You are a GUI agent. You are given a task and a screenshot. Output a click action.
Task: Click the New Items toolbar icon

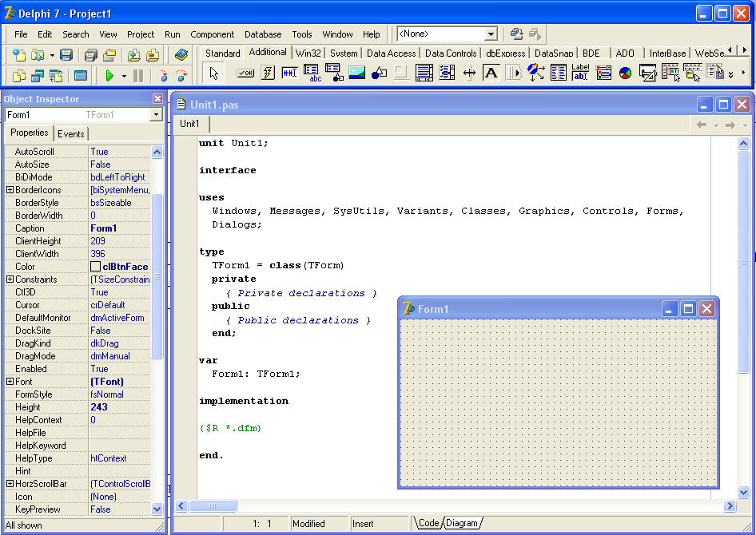pos(19,55)
